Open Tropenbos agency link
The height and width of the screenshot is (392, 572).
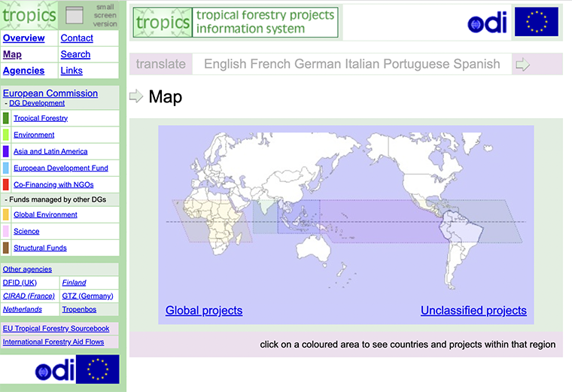[79, 309]
